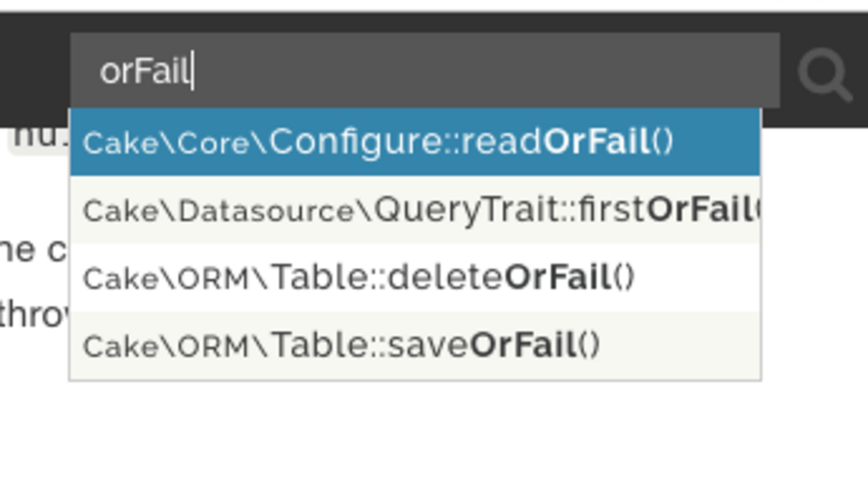The image size is (868, 485).
Task: Jump to saveOrFail method docs
Action: [x=414, y=345]
